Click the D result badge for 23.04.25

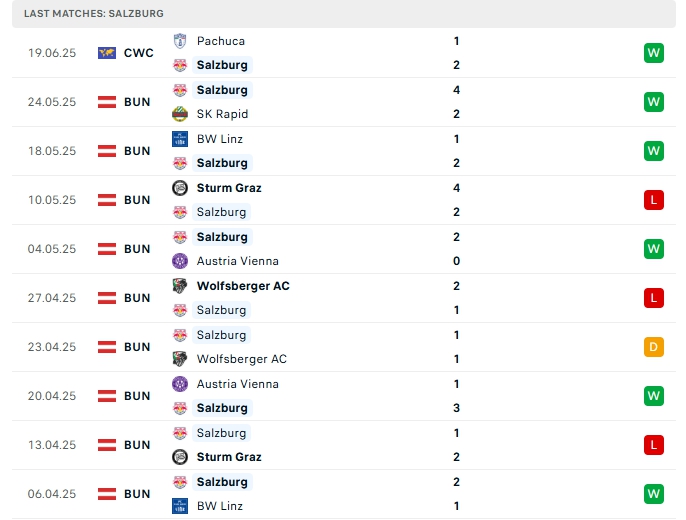(x=654, y=347)
